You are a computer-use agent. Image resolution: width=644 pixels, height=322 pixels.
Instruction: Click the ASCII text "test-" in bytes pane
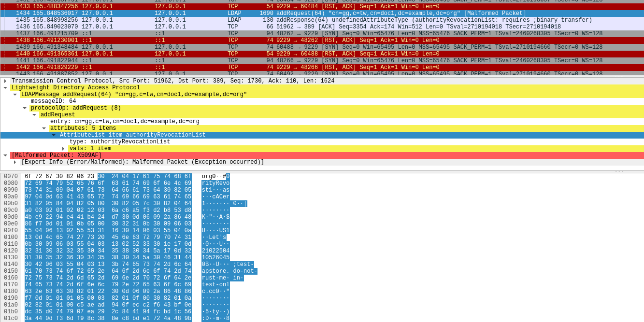pos(243,265)
